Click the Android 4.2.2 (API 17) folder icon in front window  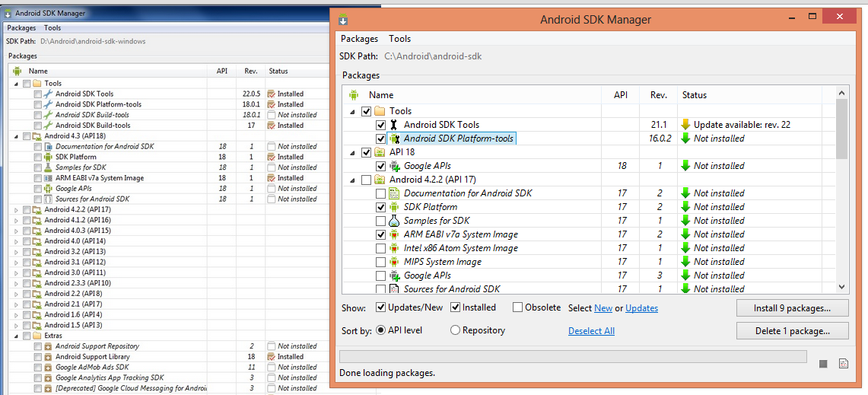(x=380, y=180)
